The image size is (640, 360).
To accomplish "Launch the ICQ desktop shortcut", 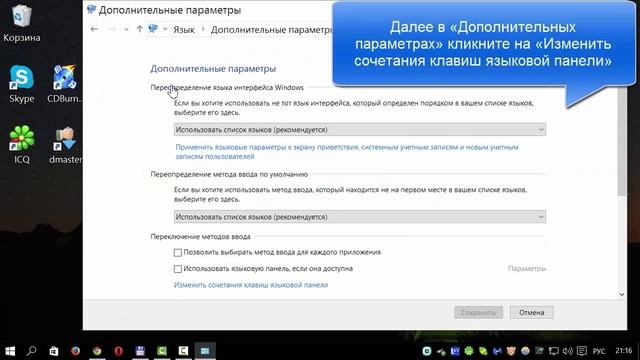I will coord(22,145).
